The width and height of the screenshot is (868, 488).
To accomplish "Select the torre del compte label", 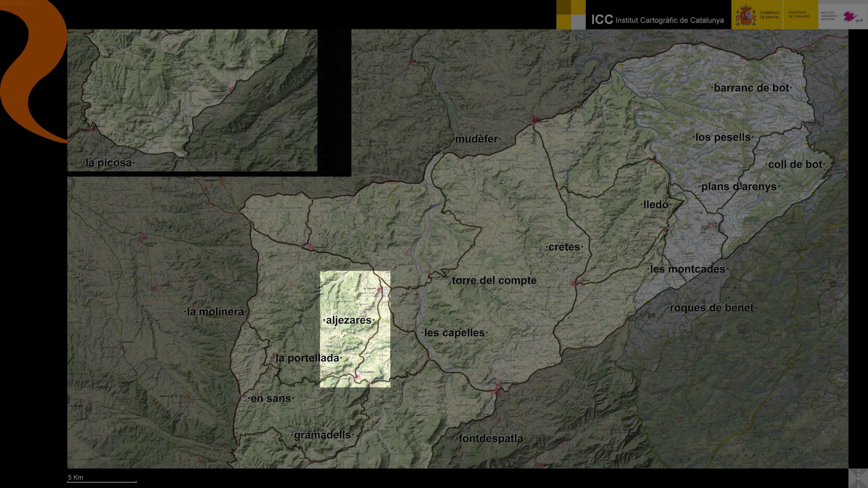I will tap(494, 281).
